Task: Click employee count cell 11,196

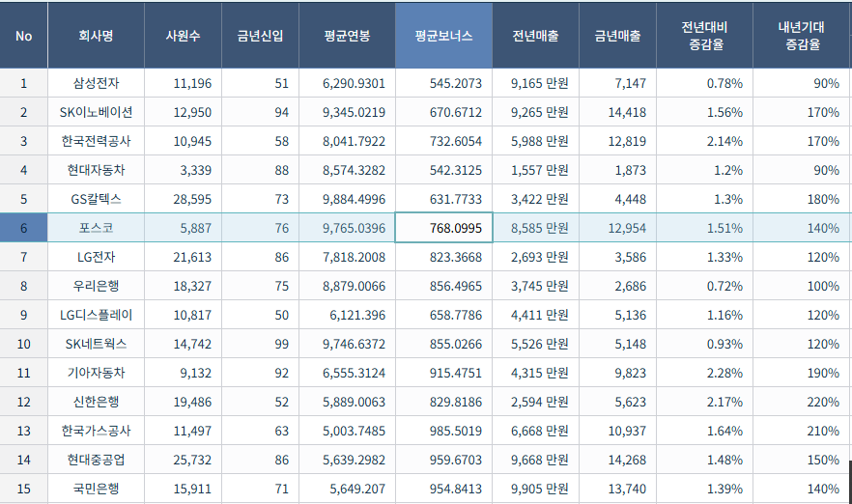Action: pos(184,83)
